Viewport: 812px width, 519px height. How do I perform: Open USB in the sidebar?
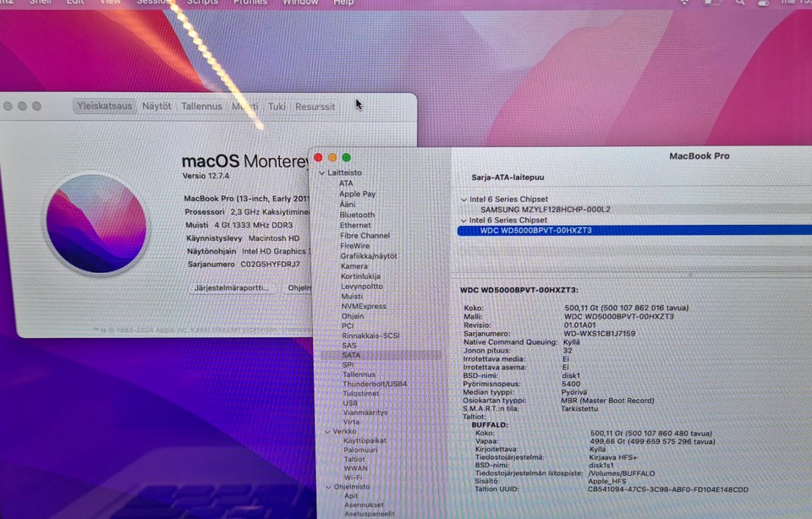pos(350,403)
